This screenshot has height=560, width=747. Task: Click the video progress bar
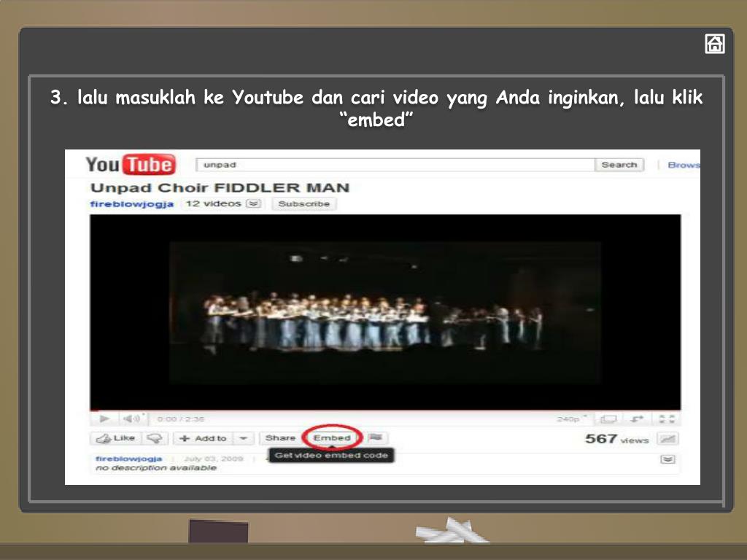click(385, 410)
